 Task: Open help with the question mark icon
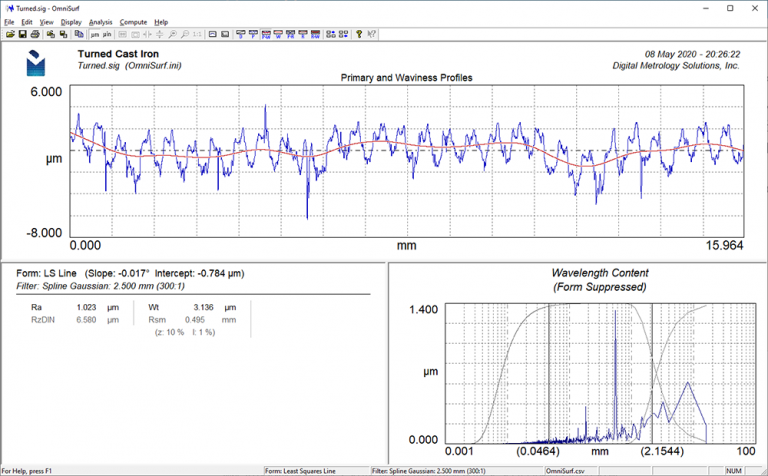click(x=359, y=34)
